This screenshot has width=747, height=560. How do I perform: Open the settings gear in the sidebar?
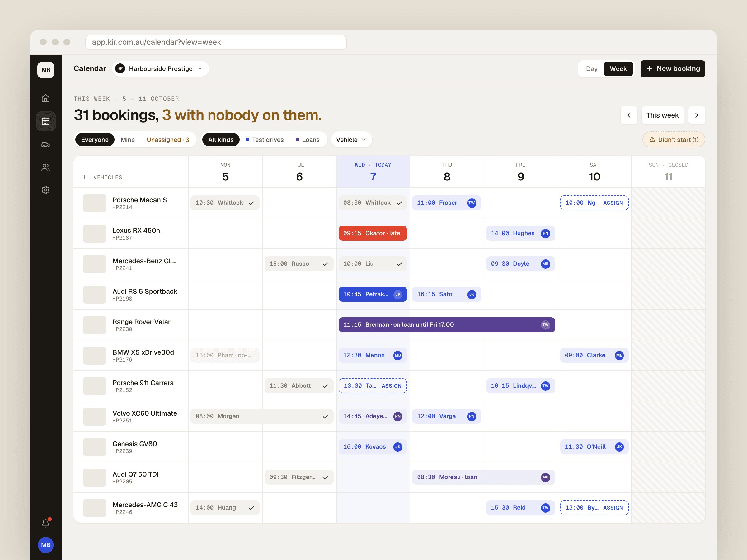tap(45, 190)
